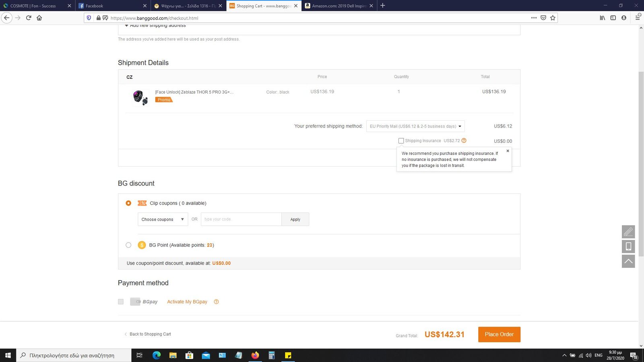View site security padlock info
The width and height of the screenshot is (644, 362).
pos(98,18)
